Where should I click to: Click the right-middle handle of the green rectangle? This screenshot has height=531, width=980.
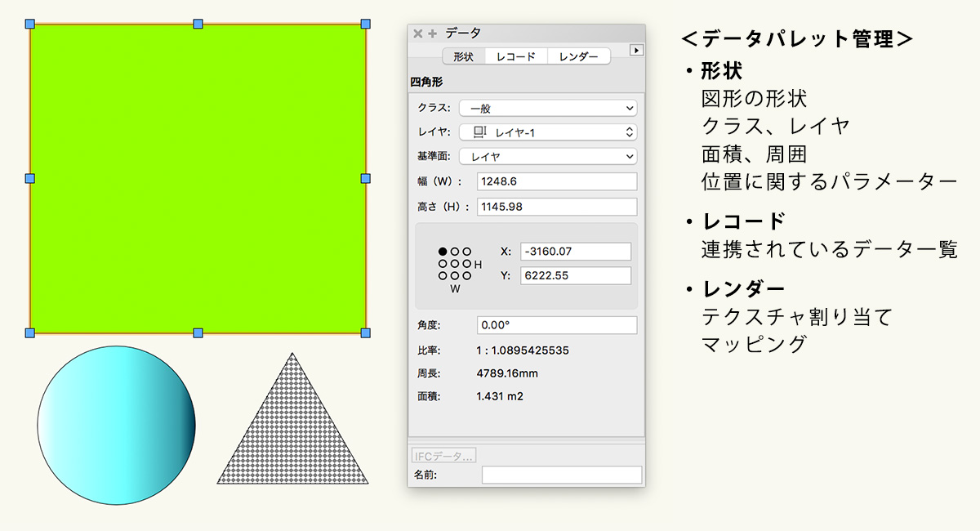point(365,178)
